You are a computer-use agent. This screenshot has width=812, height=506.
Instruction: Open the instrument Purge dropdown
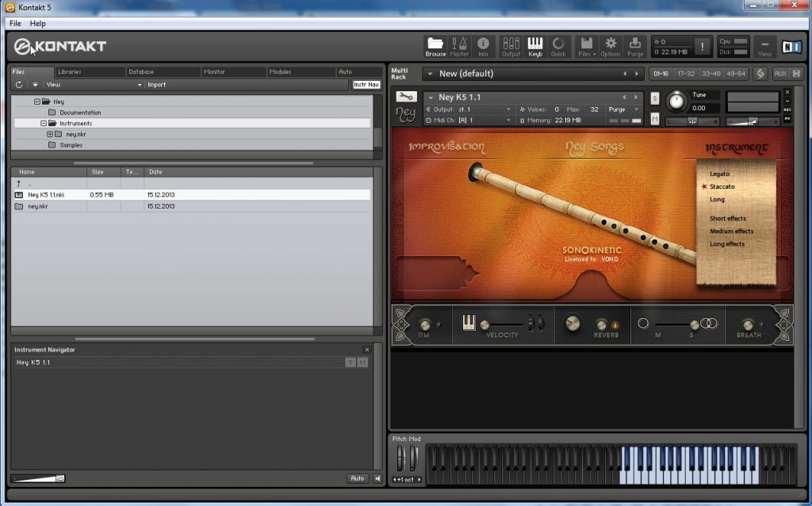tap(624, 109)
